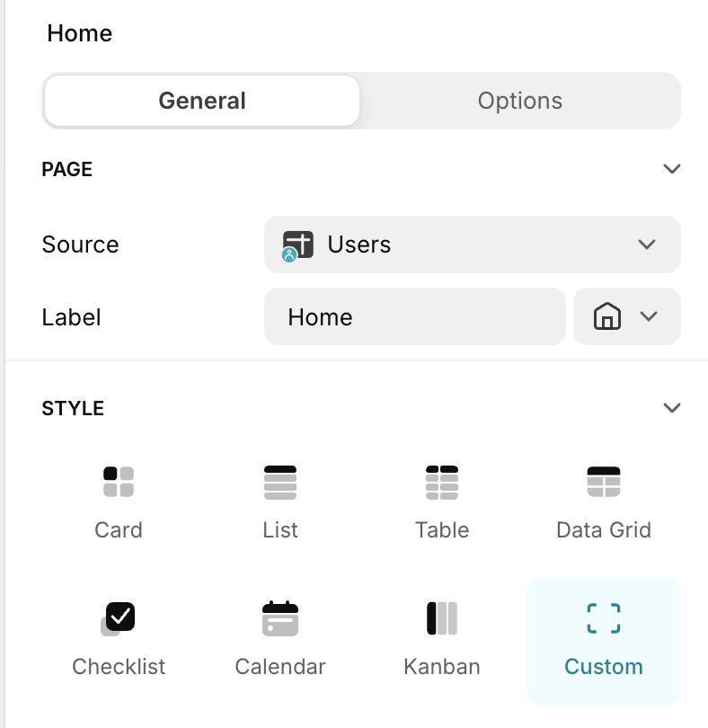Click the Home title at top
This screenshot has width=708, height=728.
coord(80,34)
